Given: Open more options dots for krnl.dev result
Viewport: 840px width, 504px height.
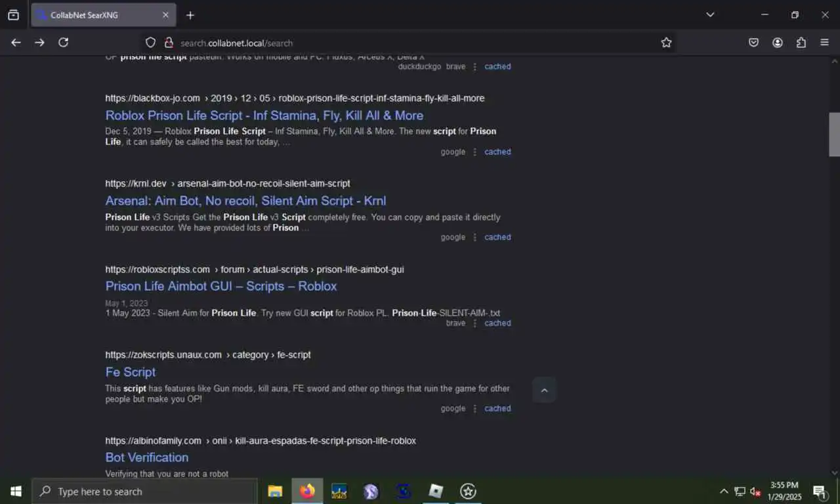Looking at the screenshot, I should coord(474,237).
